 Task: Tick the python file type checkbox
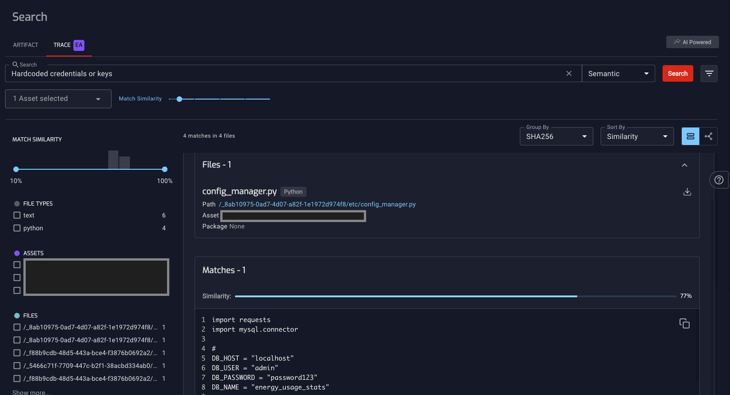[x=17, y=228]
